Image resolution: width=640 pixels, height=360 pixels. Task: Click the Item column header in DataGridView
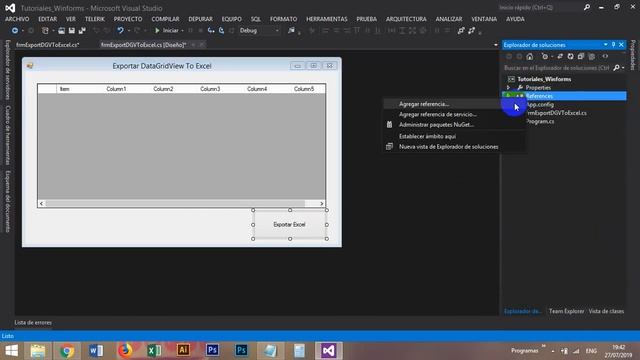pos(64,89)
